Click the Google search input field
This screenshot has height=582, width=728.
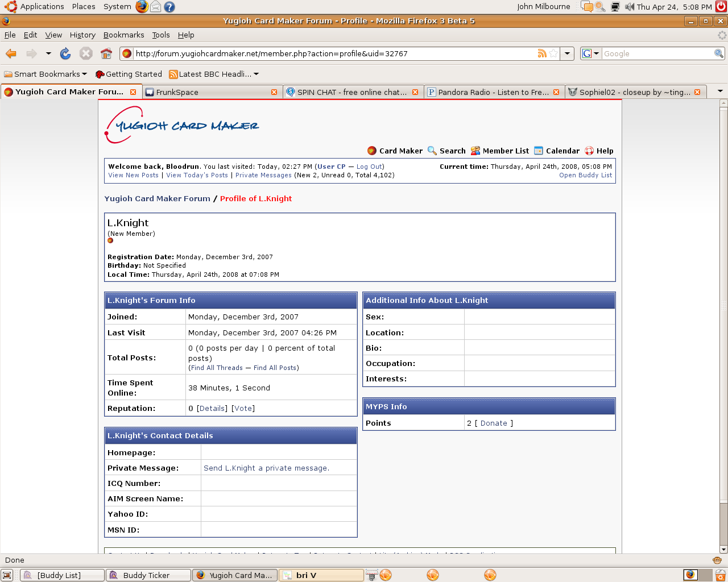point(657,53)
